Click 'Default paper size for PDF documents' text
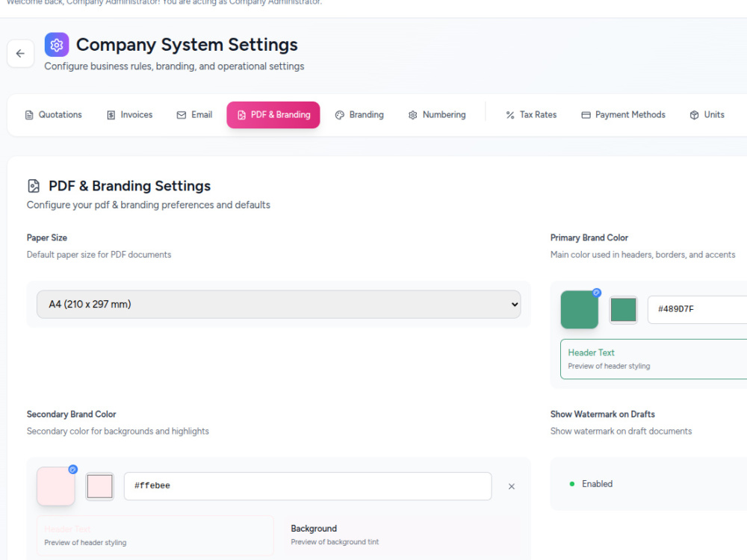Image resolution: width=747 pixels, height=560 pixels. coord(99,255)
